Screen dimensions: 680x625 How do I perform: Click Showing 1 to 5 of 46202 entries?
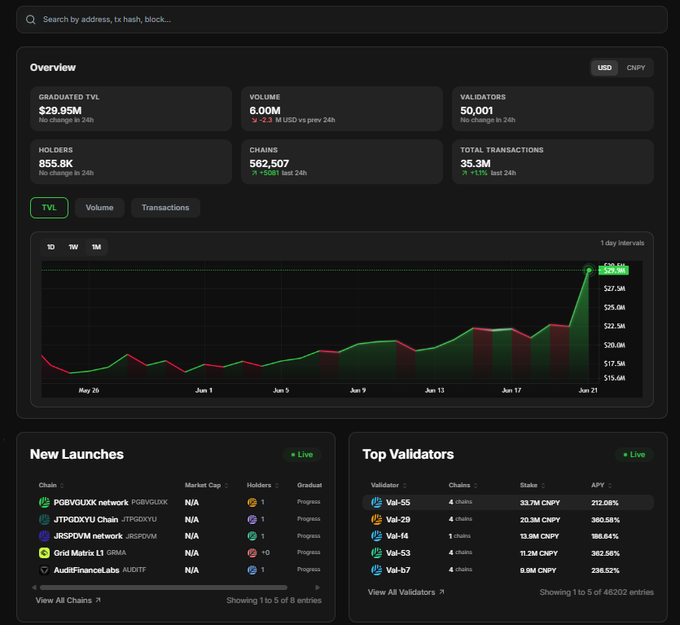(596, 592)
